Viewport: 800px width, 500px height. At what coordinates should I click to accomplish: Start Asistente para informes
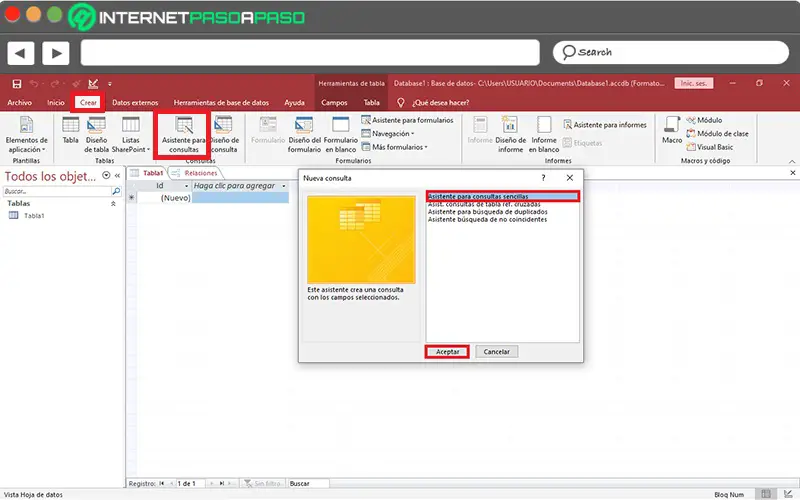[x=605, y=125]
